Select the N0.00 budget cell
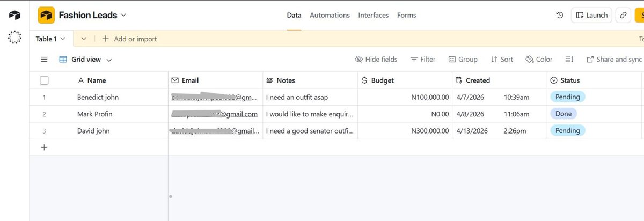Image resolution: width=644 pixels, height=221 pixels. click(x=405, y=114)
